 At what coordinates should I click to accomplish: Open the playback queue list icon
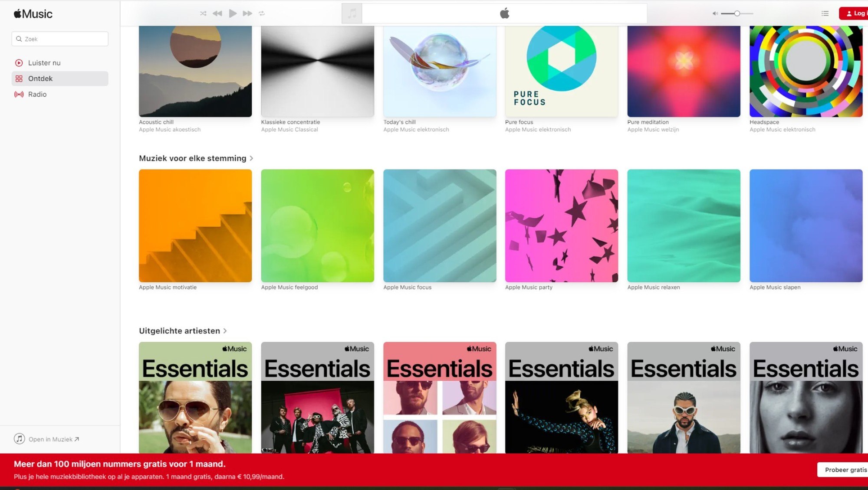(825, 13)
